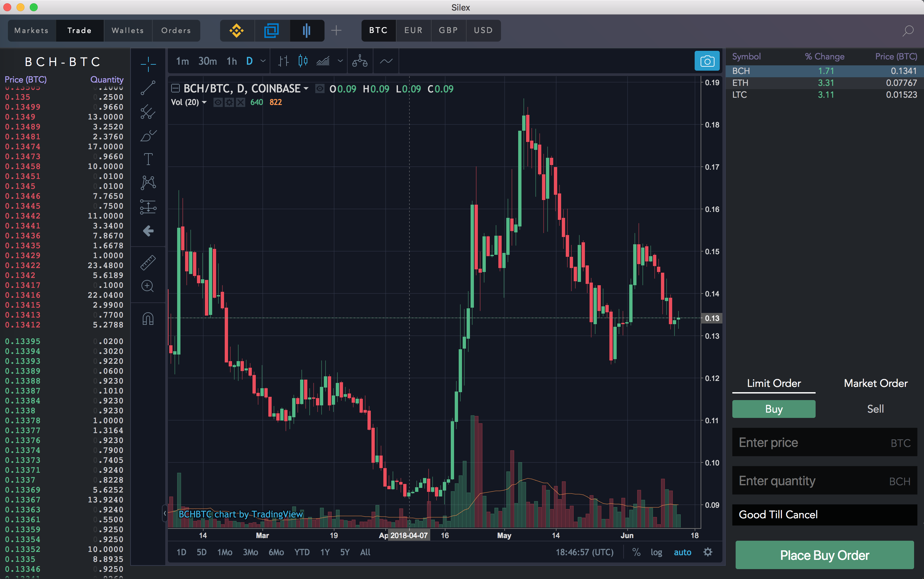Open Good Till Cancel dropdown
The height and width of the screenshot is (579, 924).
pyautogui.click(x=824, y=514)
